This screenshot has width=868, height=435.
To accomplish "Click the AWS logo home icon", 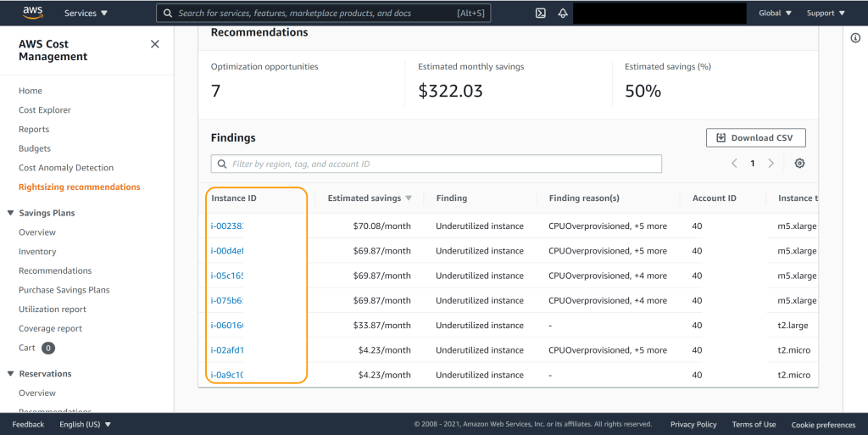I will (32, 13).
